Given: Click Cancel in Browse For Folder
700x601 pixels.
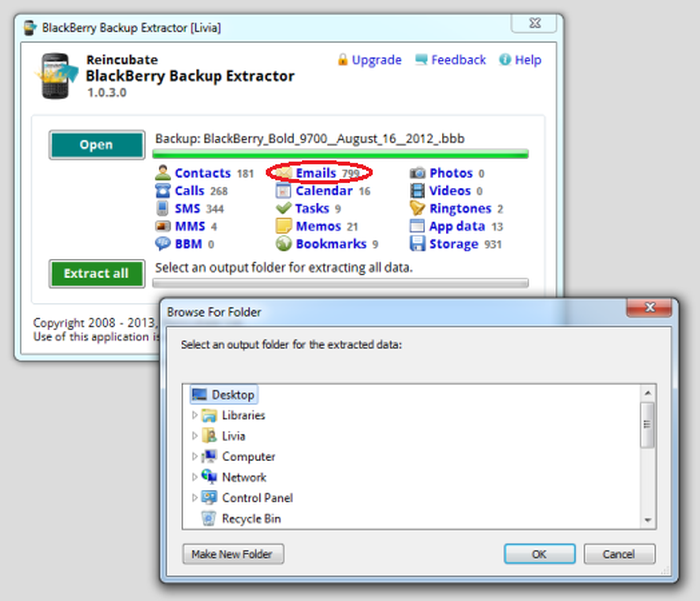Looking at the screenshot, I should [x=619, y=554].
